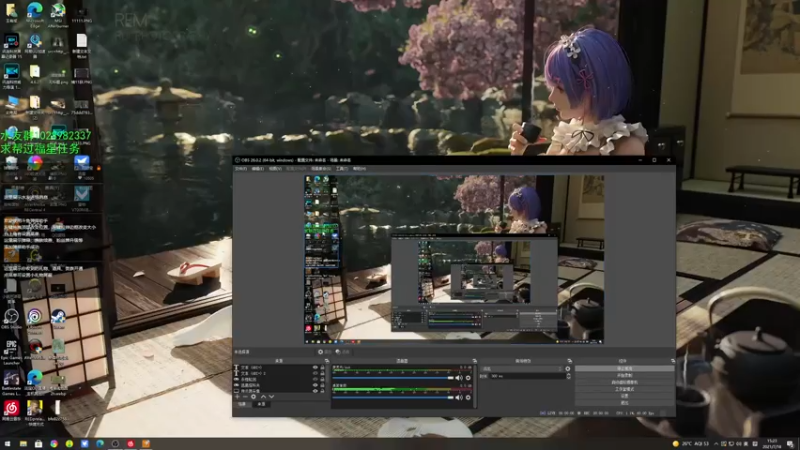Screen dimensions: 800x450
Task: Click the Start Recording button in Controls
Action: point(624,376)
